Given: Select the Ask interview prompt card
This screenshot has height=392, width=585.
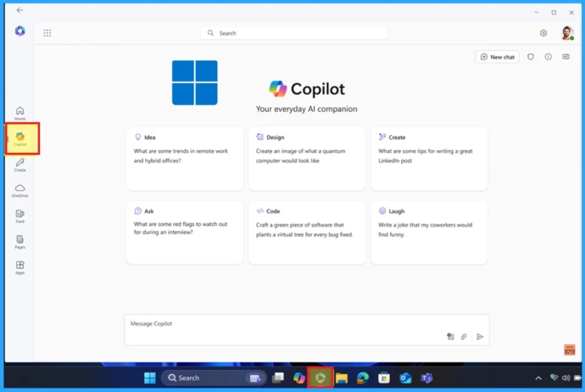Looking at the screenshot, I should click(x=185, y=232).
